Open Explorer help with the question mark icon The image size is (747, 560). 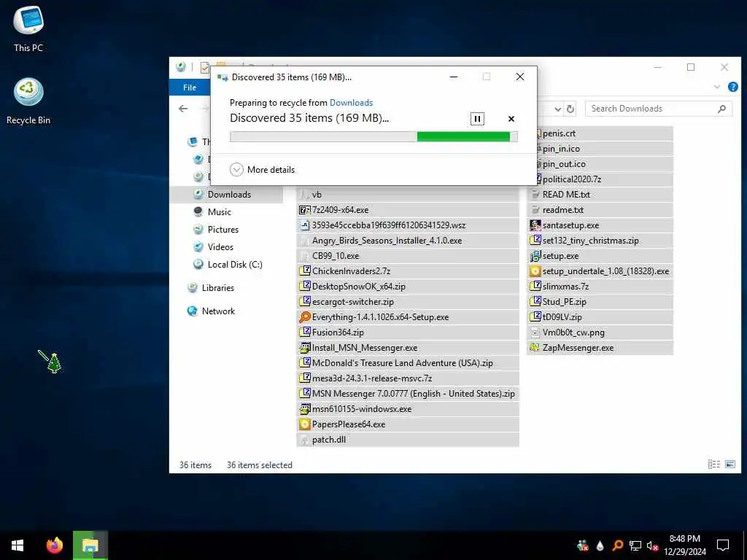732,87
